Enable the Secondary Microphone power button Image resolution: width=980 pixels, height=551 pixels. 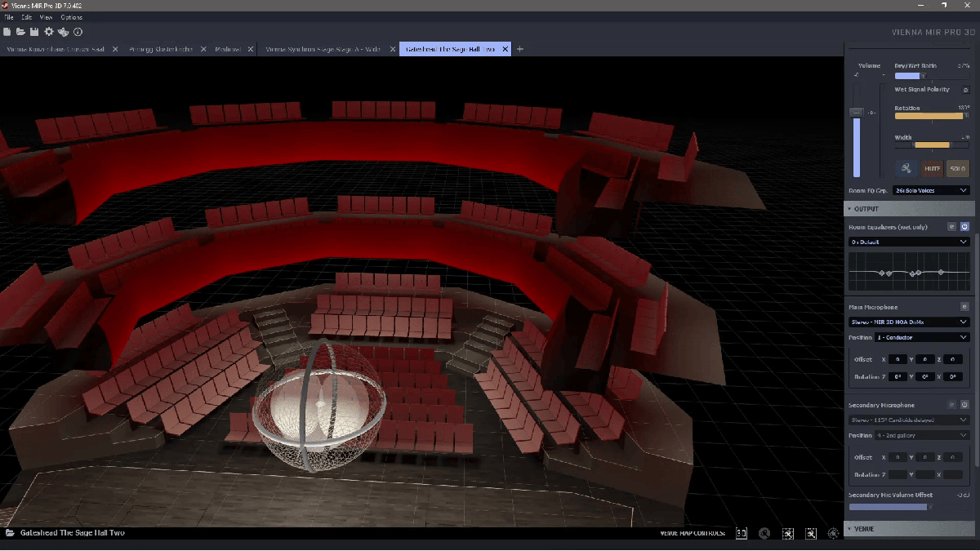[x=964, y=405]
